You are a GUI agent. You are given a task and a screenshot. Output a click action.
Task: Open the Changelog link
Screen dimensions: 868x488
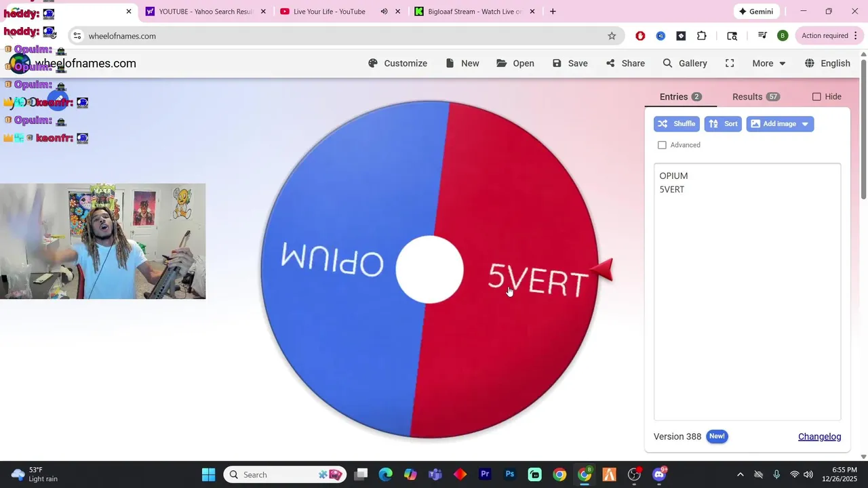point(819,436)
